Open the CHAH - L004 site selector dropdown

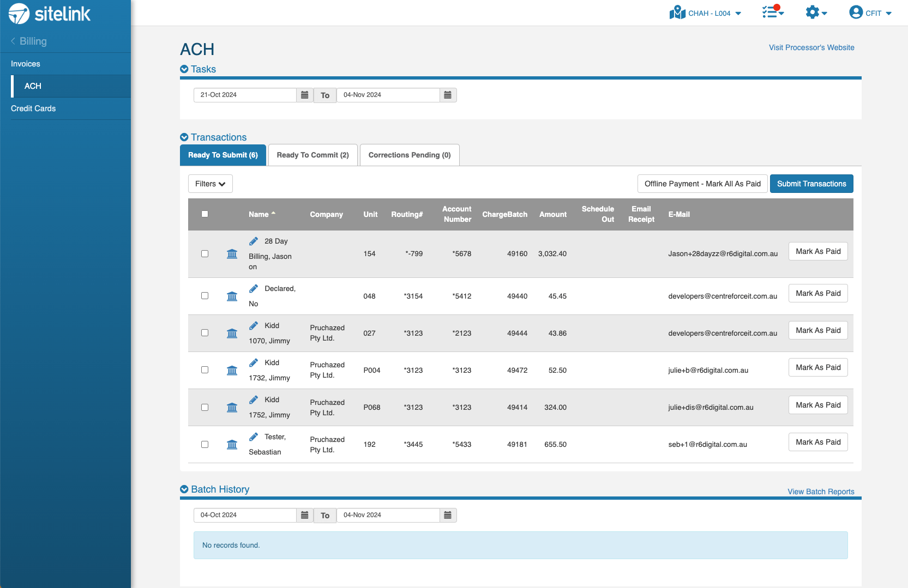click(x=706, y=13)
